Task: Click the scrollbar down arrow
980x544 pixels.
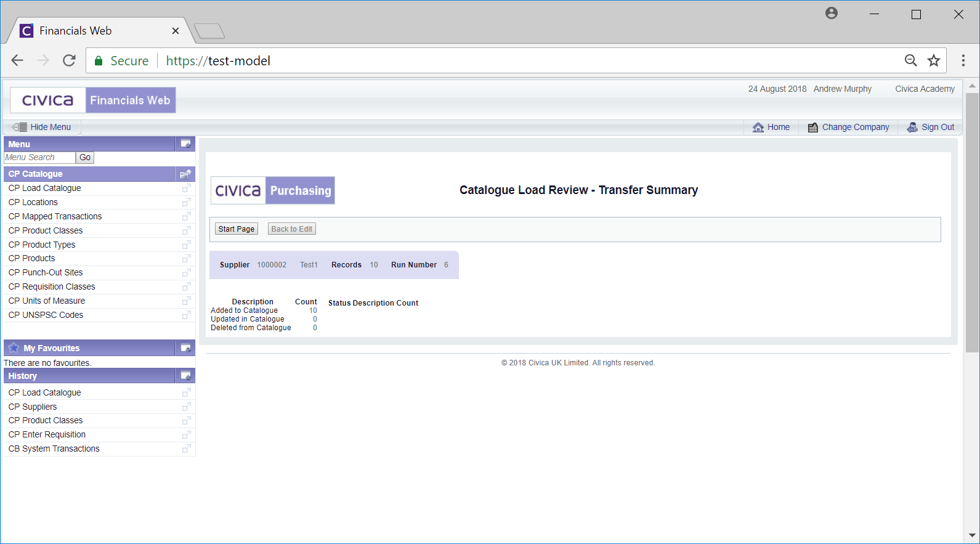Action: pos(972,535)
